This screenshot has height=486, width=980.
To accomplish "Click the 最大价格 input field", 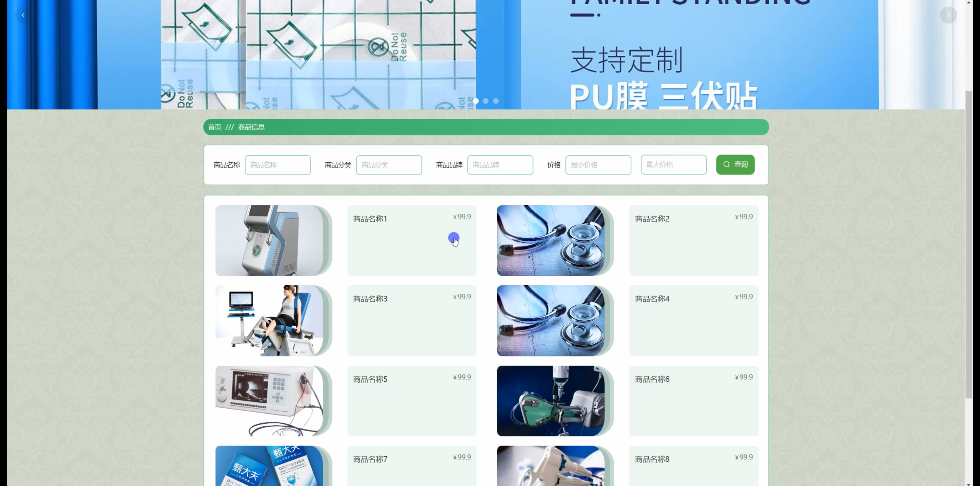I will tap(673, 165).
